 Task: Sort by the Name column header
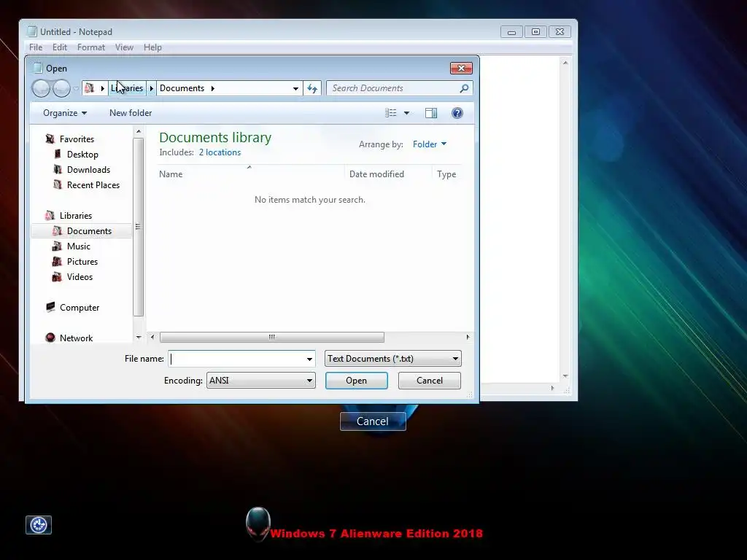click(171, 174)
